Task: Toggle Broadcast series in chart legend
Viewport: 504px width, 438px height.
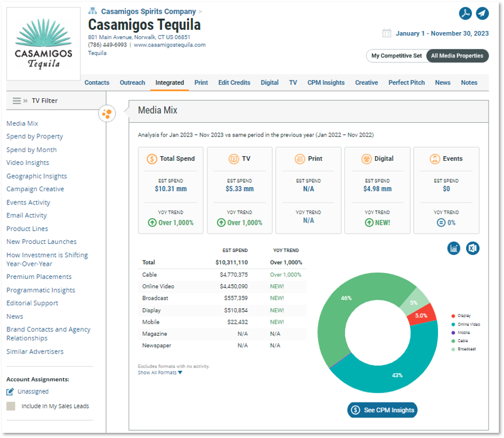Action: coord(464,348)
